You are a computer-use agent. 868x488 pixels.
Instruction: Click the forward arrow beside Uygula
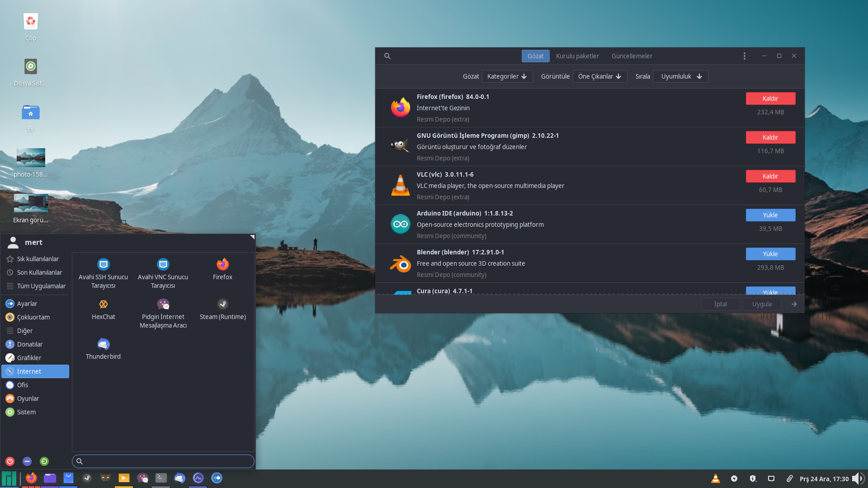[794, 304]
